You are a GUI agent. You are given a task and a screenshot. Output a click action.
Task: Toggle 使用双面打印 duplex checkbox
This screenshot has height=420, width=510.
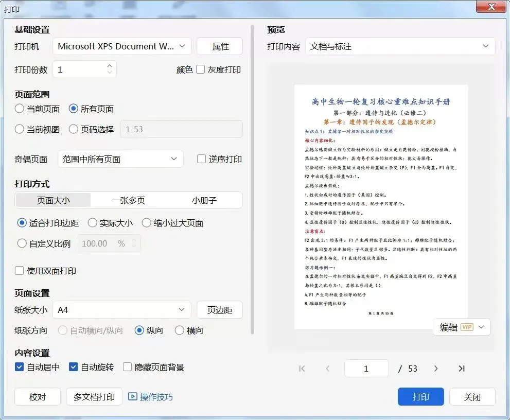point(19,271)
